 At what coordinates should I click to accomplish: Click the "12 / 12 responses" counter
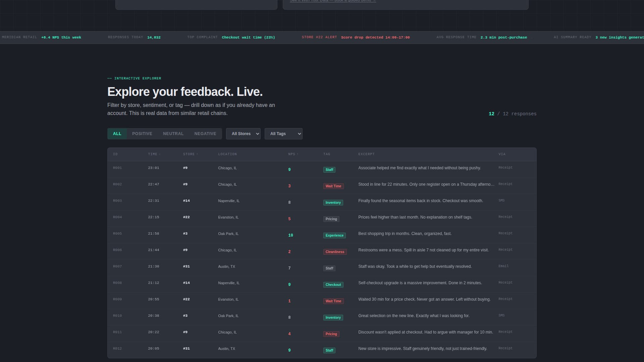[513, 114]
